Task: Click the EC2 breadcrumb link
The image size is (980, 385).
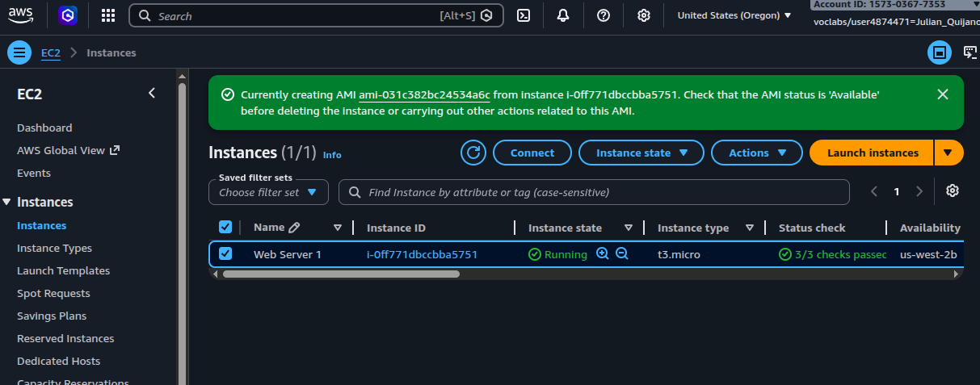Action: click(51, 52)
